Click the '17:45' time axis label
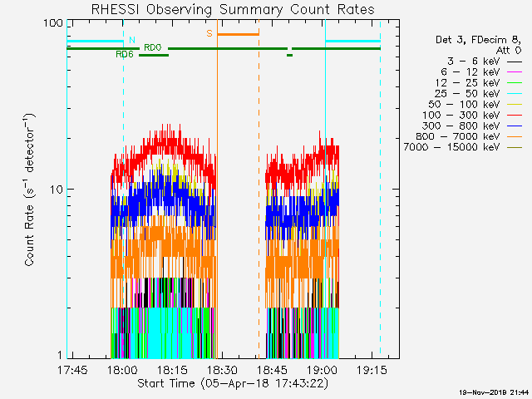The width and height of the screenshot is (532, 399). [x=72, y=370]
